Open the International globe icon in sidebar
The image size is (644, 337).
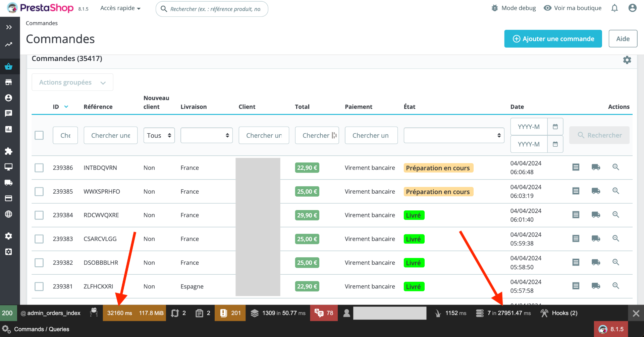tap(9, 214)
